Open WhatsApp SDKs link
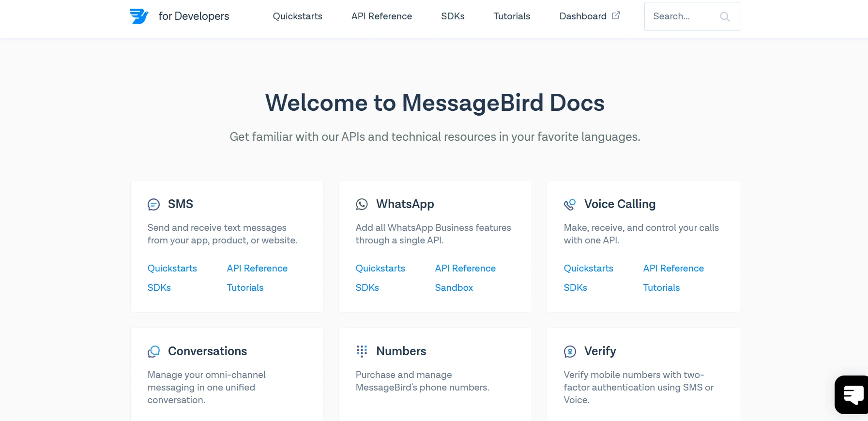 point(367,287)
